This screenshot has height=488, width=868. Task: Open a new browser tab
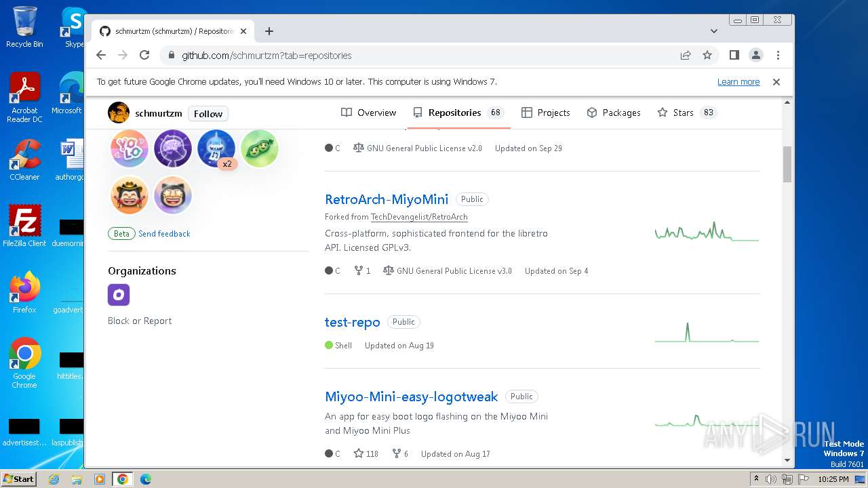(269, 31)
